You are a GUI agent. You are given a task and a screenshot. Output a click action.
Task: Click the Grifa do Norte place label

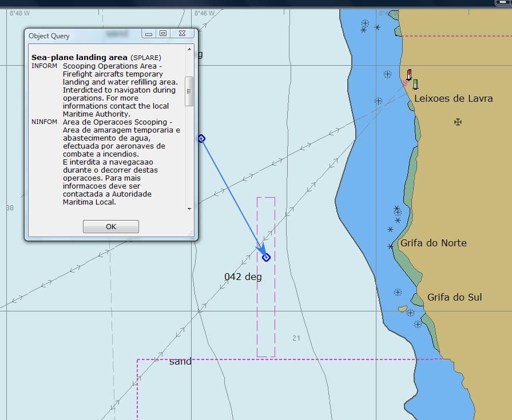coord(434,243)
